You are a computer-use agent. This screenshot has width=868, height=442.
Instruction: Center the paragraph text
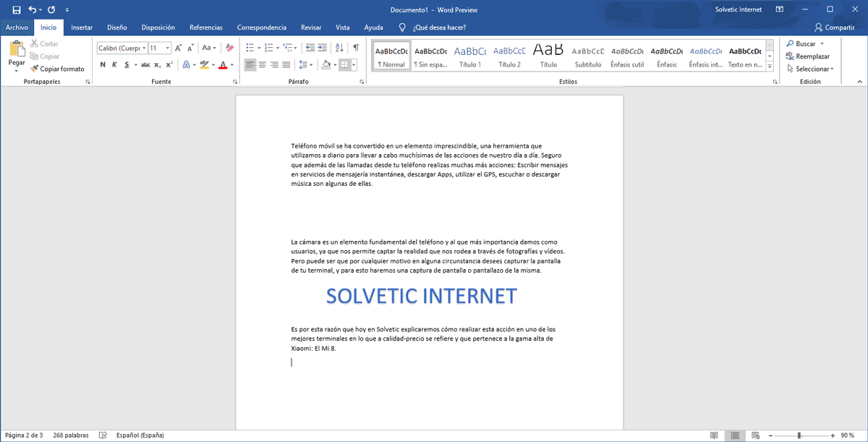[x=262, y=64]
